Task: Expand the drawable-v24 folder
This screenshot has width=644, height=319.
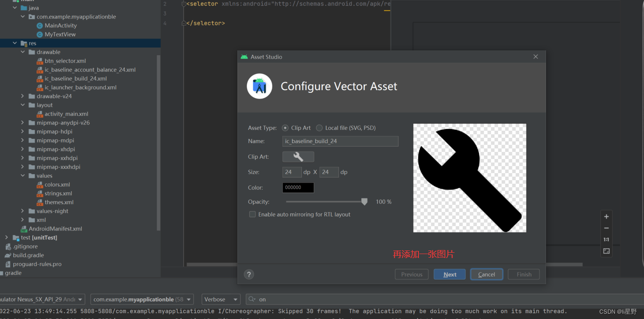Action: click(x=23, y=96)
